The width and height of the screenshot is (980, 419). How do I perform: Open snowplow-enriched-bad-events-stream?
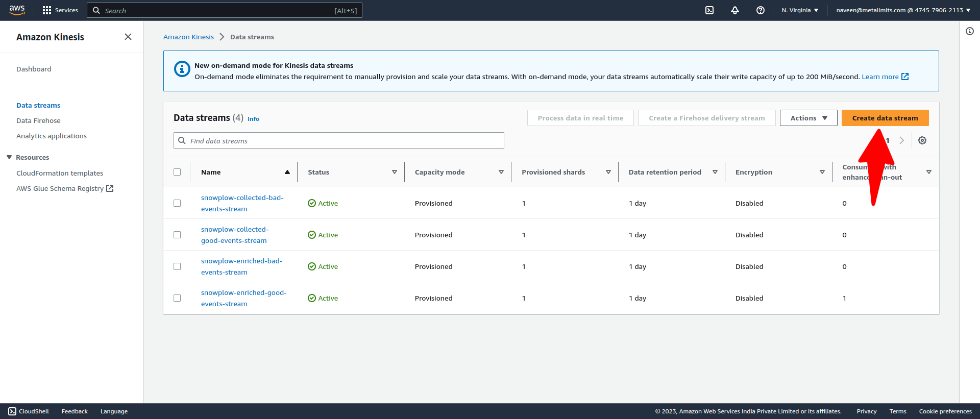pos(241,266)
